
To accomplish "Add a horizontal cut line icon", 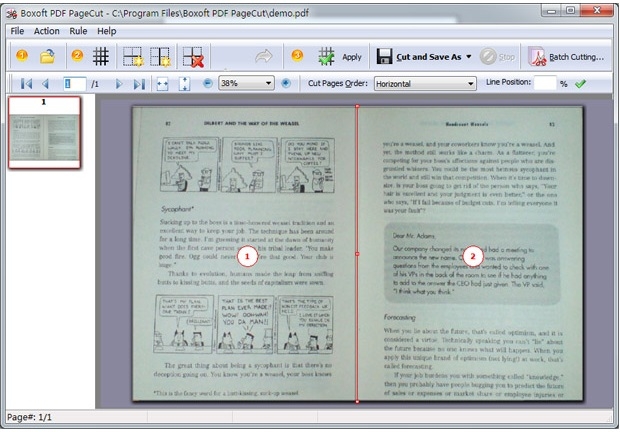I will click(x=133, y=57).
